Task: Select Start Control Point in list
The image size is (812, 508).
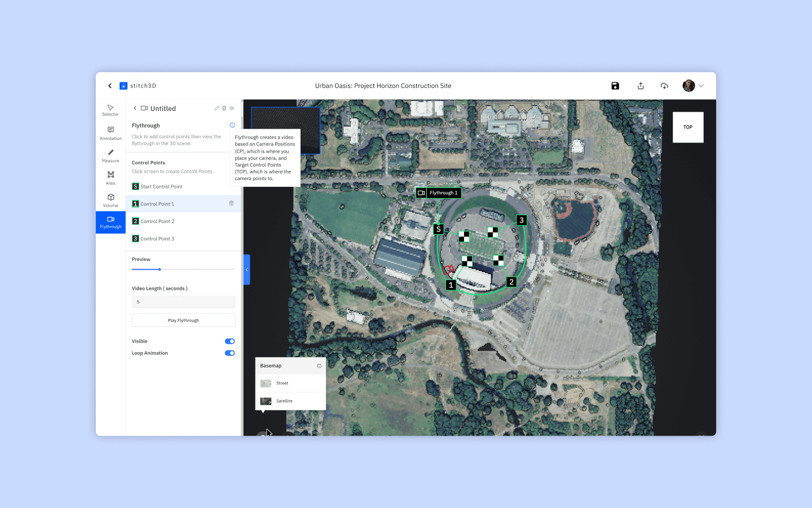Action: coord(183,186)
